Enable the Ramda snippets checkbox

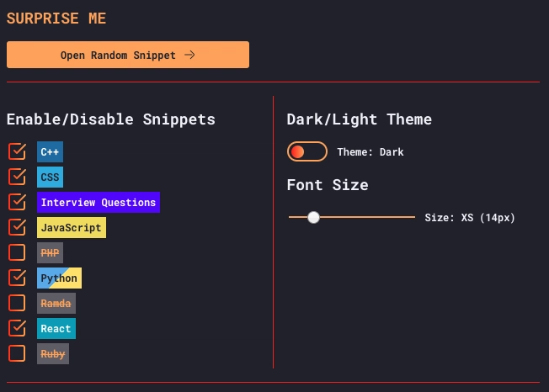[17, 303]
